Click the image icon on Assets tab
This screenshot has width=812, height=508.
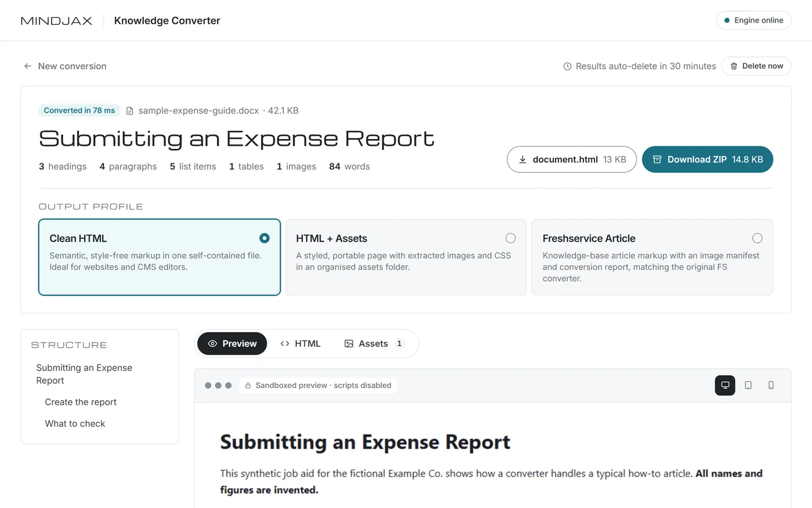point(349,344)
